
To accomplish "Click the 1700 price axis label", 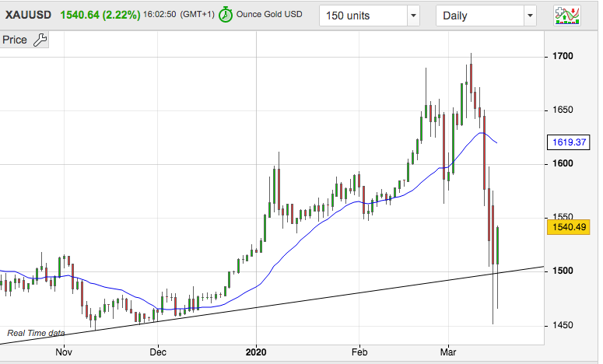I will pyautogui.click(x=563, y=56).
